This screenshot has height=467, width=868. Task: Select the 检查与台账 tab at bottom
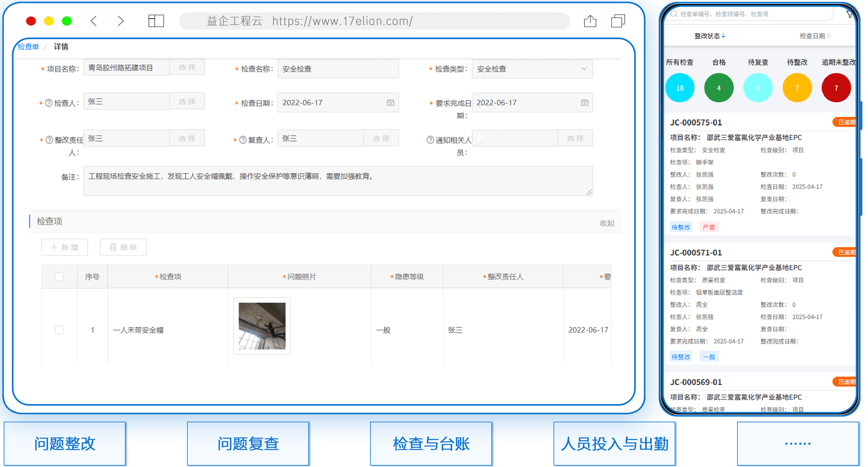click(x=431, y=444)
